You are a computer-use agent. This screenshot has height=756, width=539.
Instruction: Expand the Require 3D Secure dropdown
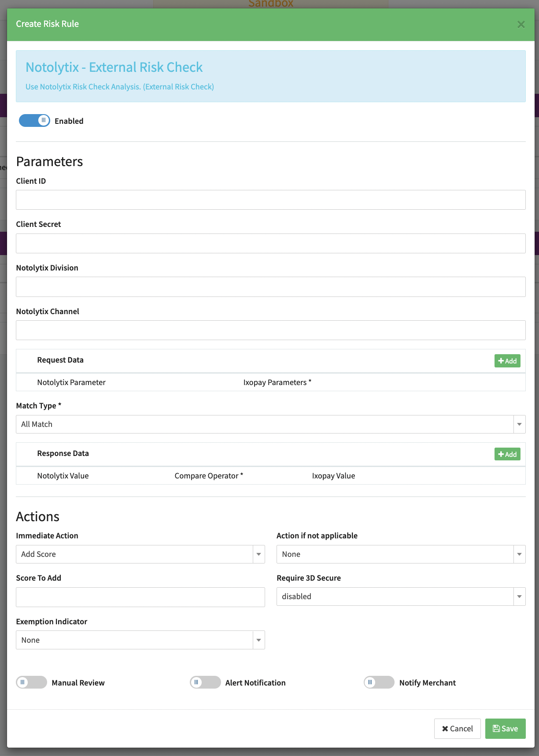401,597
